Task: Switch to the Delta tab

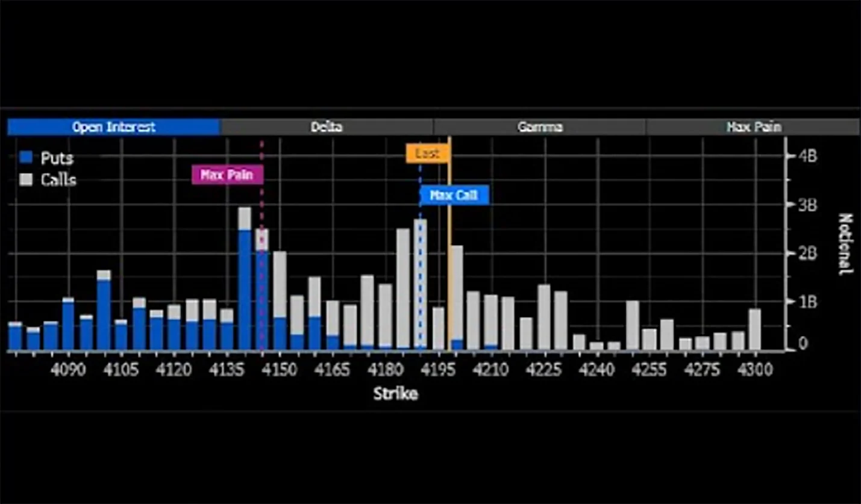Action: 327,127
